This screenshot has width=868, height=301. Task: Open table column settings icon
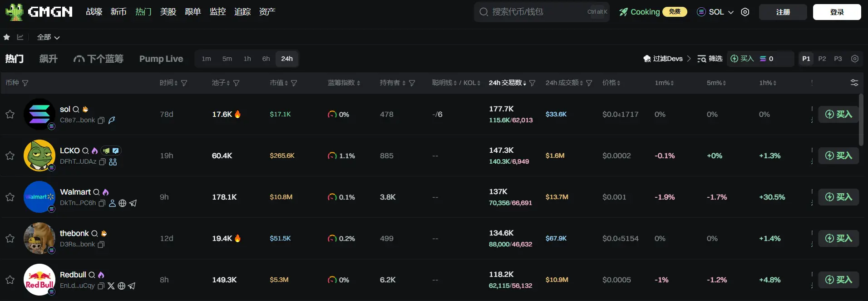pos(854,83)
